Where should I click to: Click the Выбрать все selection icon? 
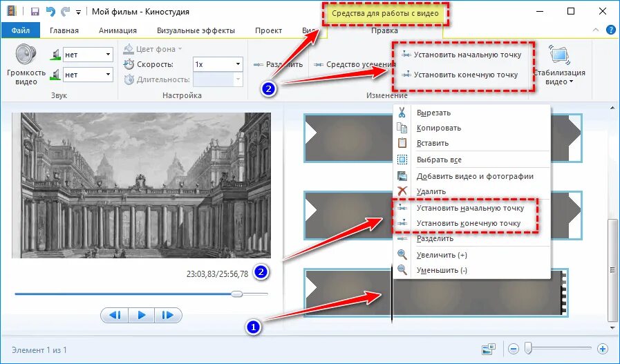(402, 160)
